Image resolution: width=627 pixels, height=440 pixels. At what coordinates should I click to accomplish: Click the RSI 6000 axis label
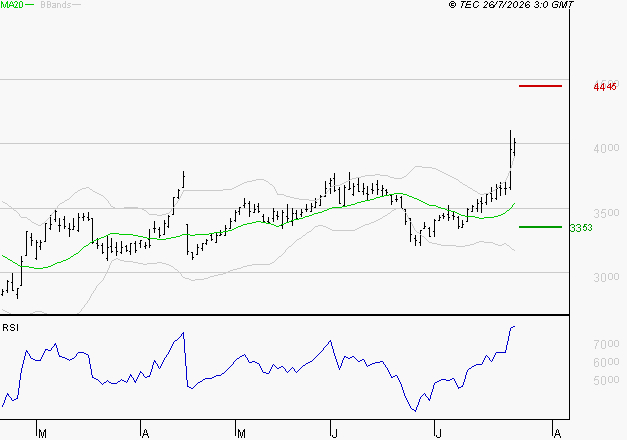[606, 362]
